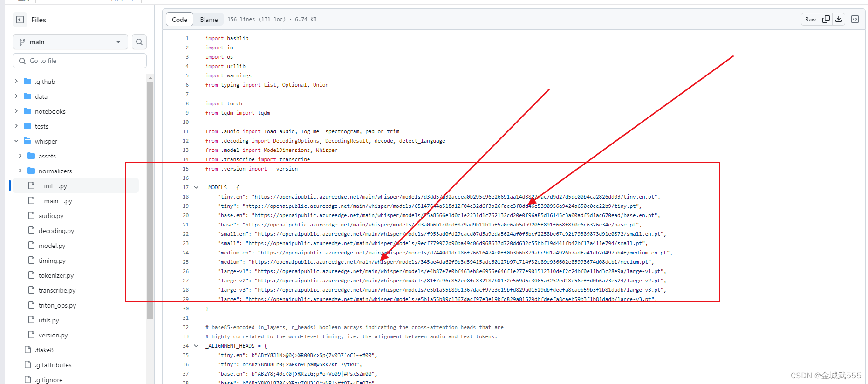Open the audio.py file
The width and height of the screenshot is (868, 384).
click(51, 216)
